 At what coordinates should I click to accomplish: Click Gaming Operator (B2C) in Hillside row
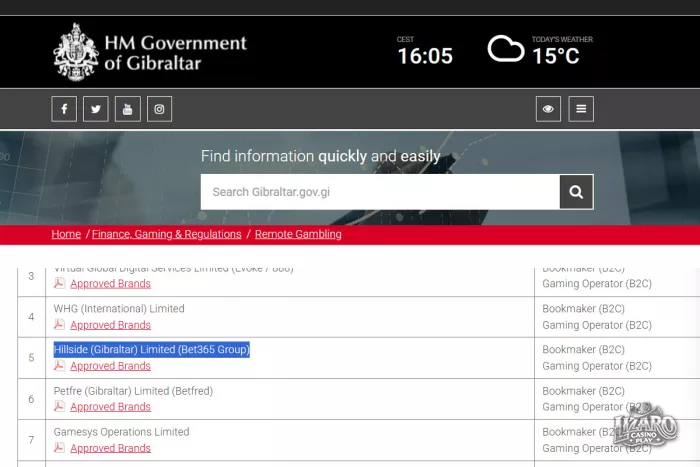click(x=597, y=366)
